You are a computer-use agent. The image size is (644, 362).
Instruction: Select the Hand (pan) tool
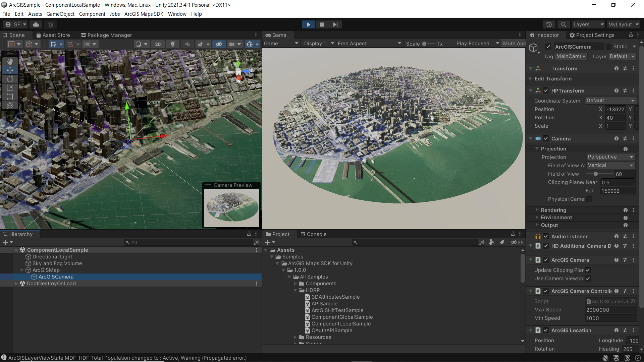(10, 61)
